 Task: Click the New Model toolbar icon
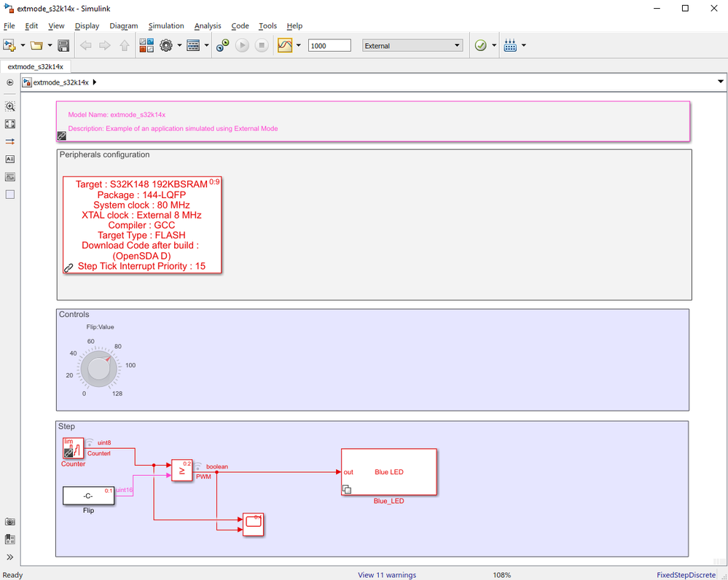[x=9, y=45]
